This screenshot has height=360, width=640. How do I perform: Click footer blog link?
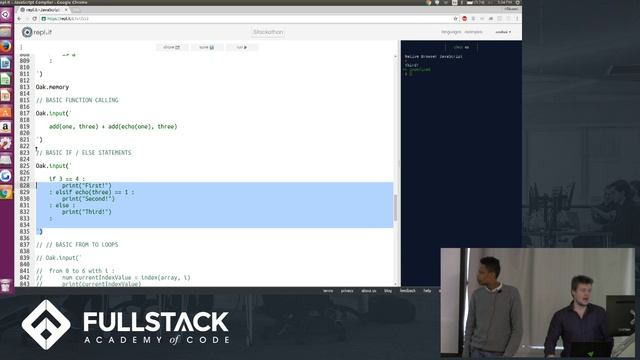pyautogui.click(x=388, y=291)
